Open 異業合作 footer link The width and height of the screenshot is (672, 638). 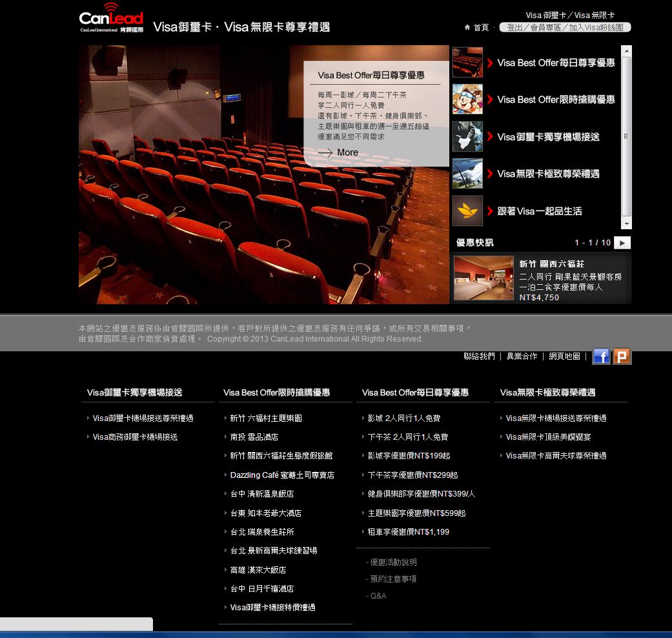(x=522, y=356)
